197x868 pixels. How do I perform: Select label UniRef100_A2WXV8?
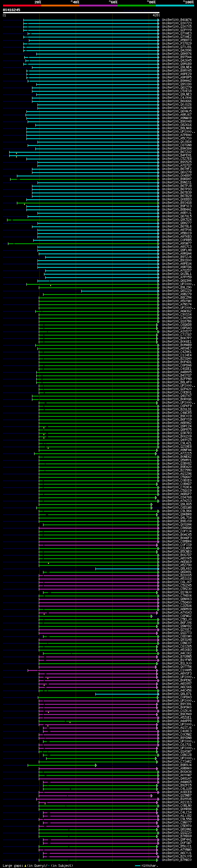click(x=177, y=108)
